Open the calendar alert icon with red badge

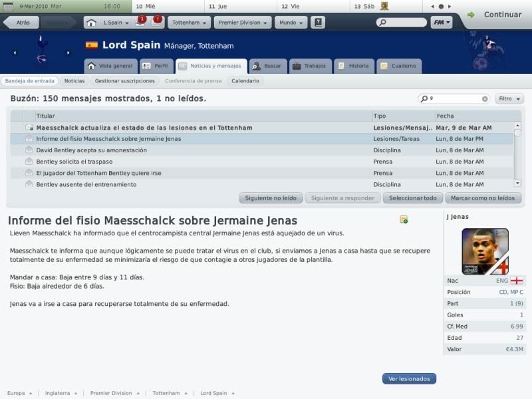click(x=156, y=21)
